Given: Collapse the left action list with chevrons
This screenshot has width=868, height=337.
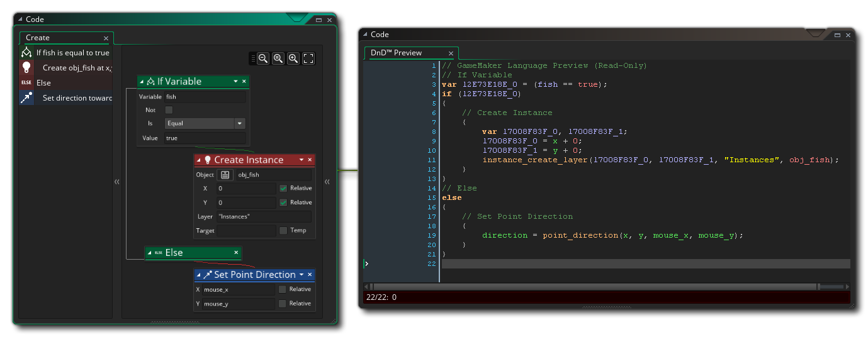Looking at the screenshot, I should [x=116, y=182].
